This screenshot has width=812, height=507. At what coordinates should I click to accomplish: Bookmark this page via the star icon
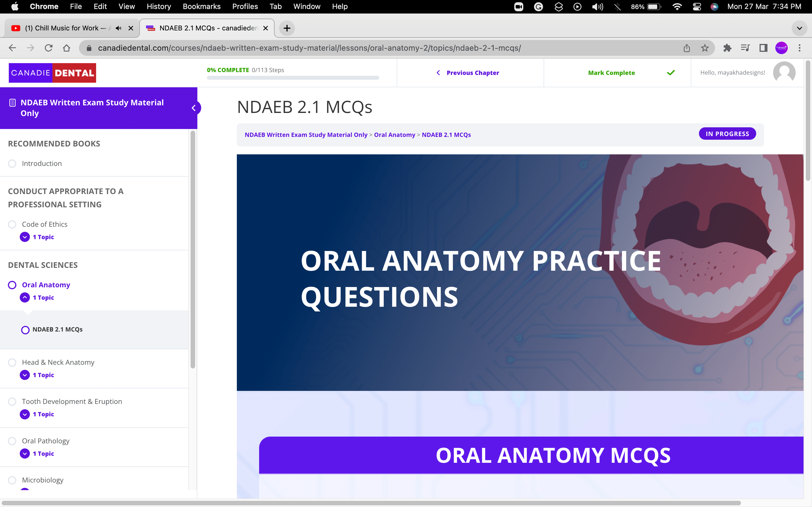point(705,48)
